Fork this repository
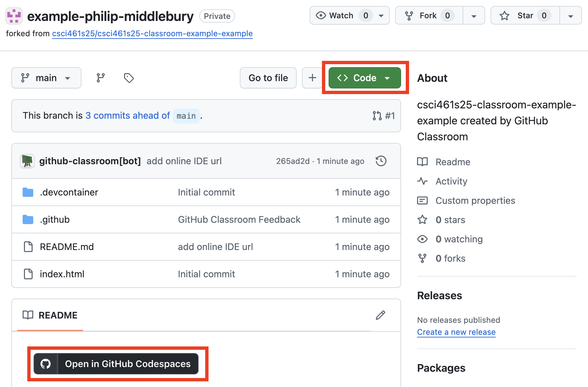Image resolution: width=588 pixels, height=387 pixels. tap(429, 16)
